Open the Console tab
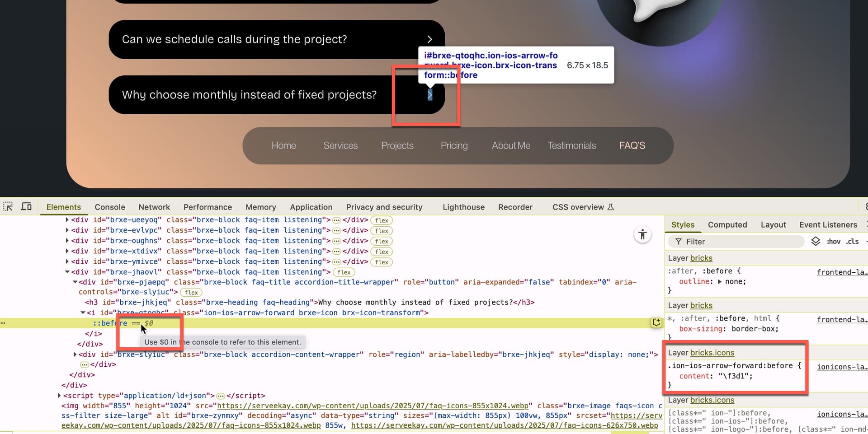This screenshot has width=868, height=434. pos(110,207)
